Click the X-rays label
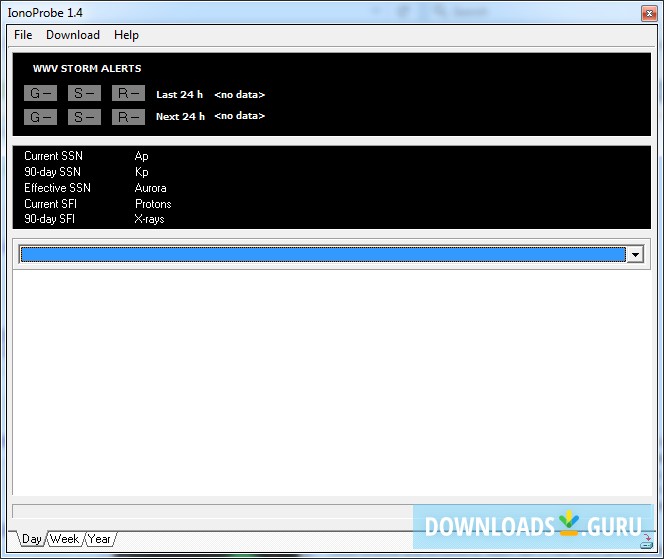Screen dimensions: 664x559 (149, 219)
